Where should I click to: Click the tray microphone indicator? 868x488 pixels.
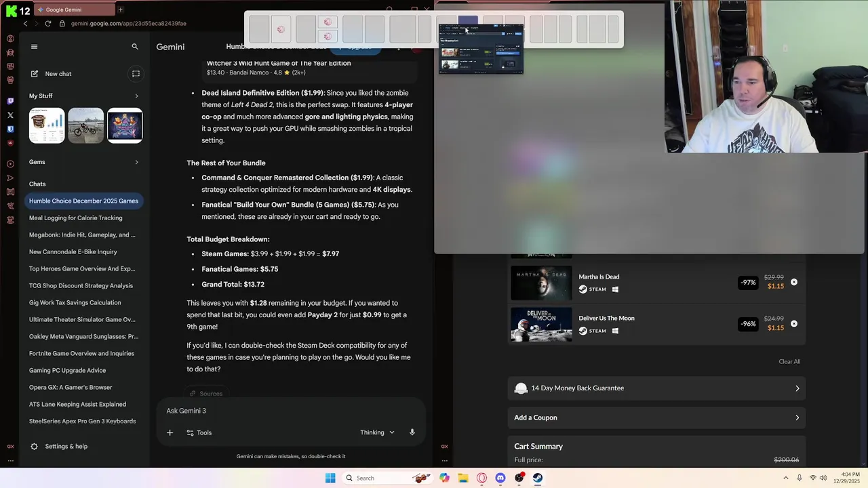(x=800, y=478)
